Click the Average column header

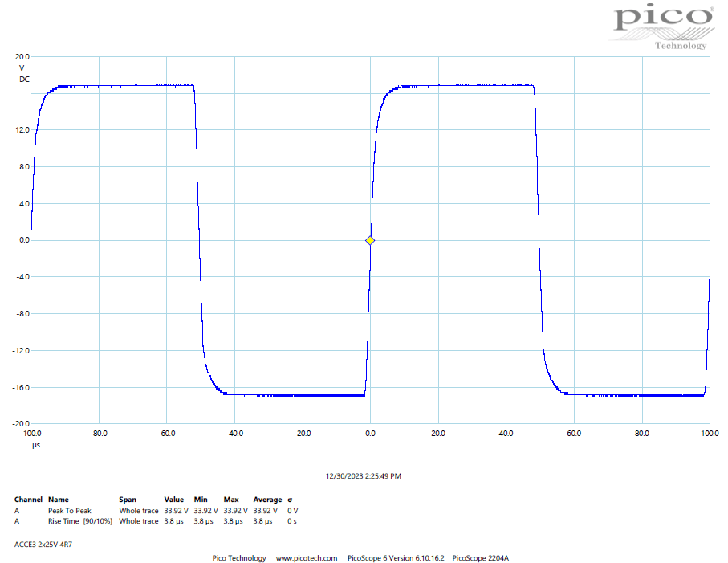coord(267,500)
